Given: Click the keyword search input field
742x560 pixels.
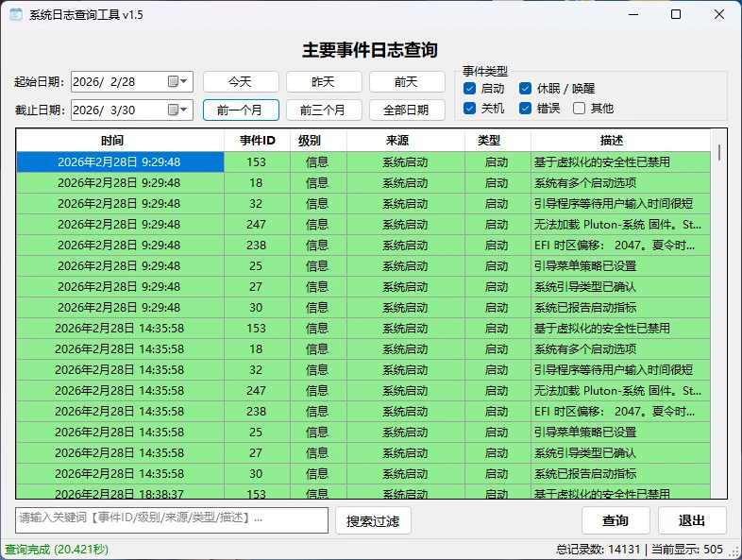Looking at the screenshot, I should 172,520.
